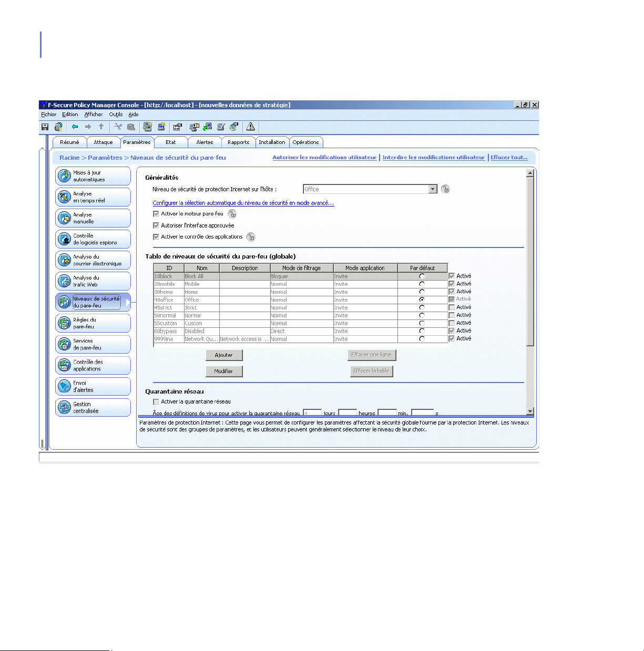Click the New host toolbar icon
This screenshot has width=644, height=651.
click(161, 127)
